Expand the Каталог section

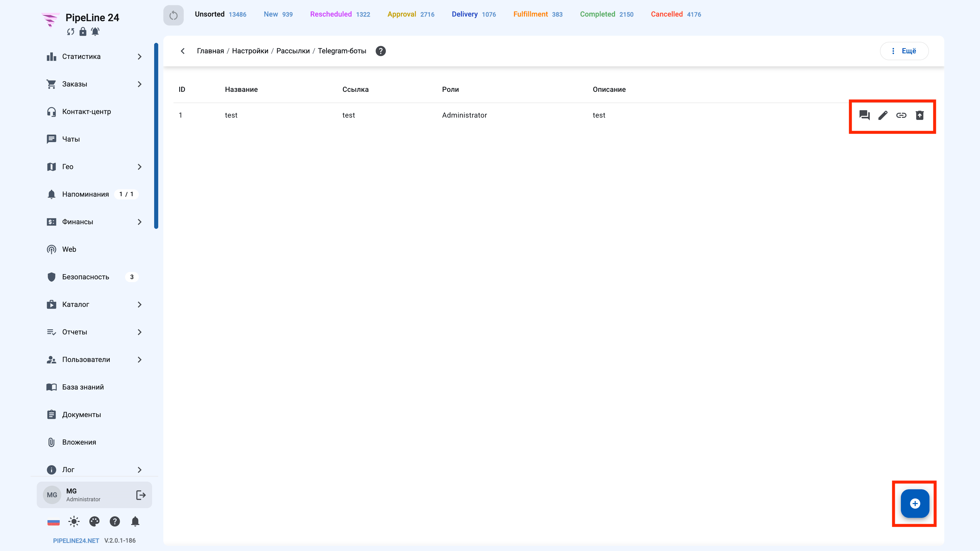tap(94, 304)
